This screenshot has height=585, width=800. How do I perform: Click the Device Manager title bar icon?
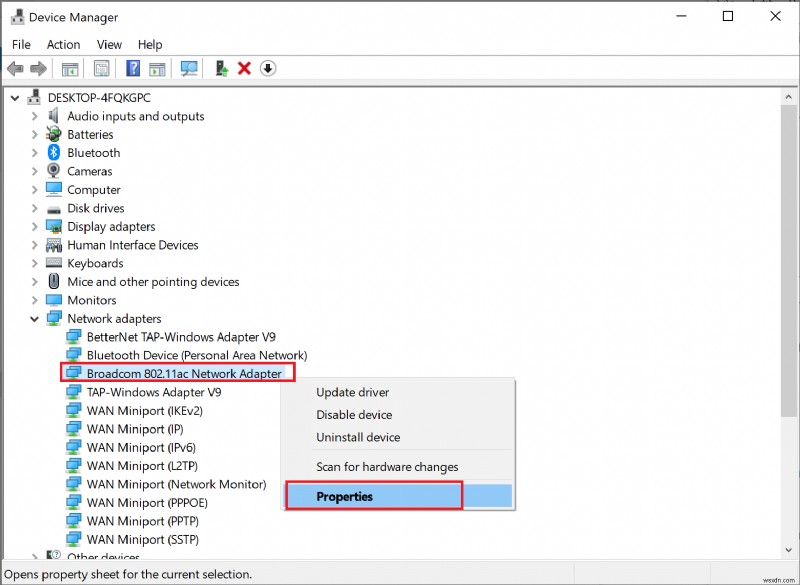point(17,17)
